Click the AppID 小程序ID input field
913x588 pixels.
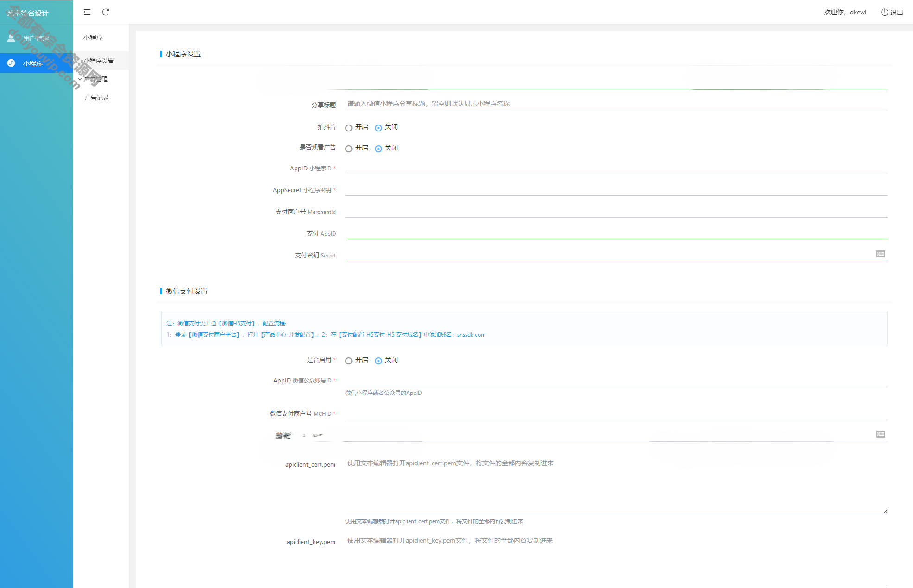pyautogui.click(x=616, y=168)
